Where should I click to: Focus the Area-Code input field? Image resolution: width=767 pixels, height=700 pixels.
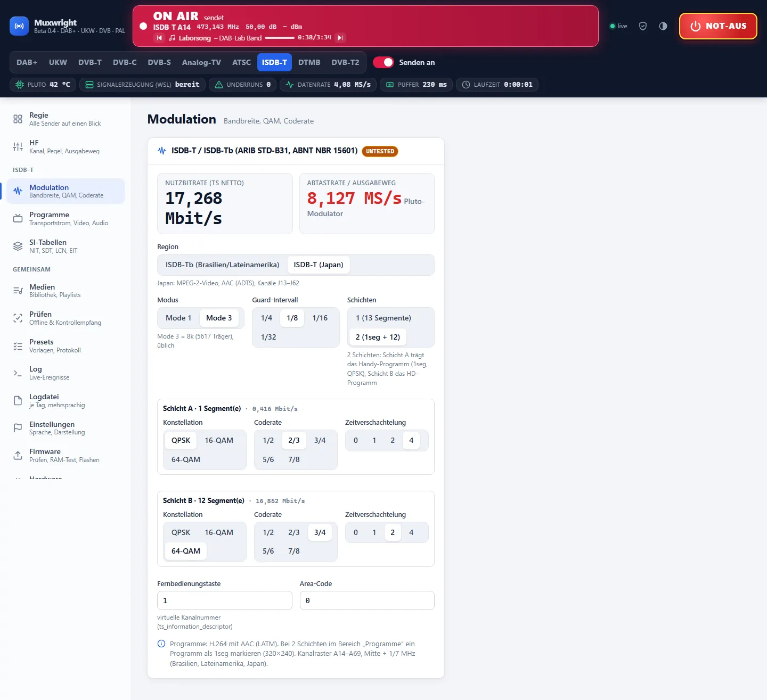(x=367, y=600)
